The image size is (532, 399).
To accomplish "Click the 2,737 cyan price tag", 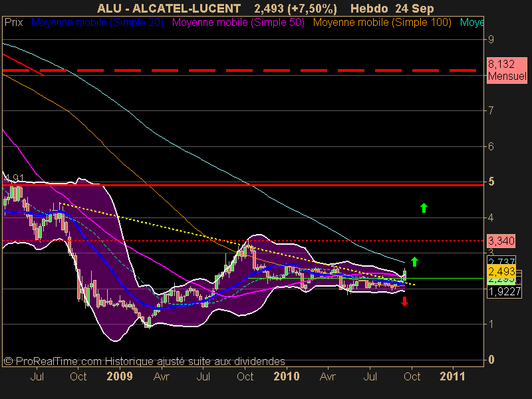I will point(501,261).
